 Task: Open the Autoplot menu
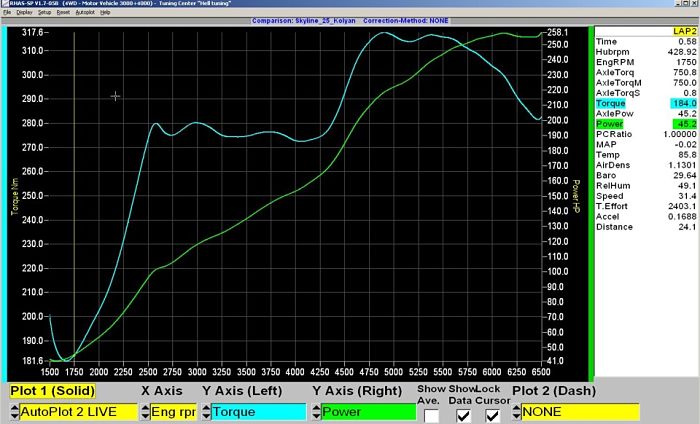pyautogui.click(x=85, y=12)
